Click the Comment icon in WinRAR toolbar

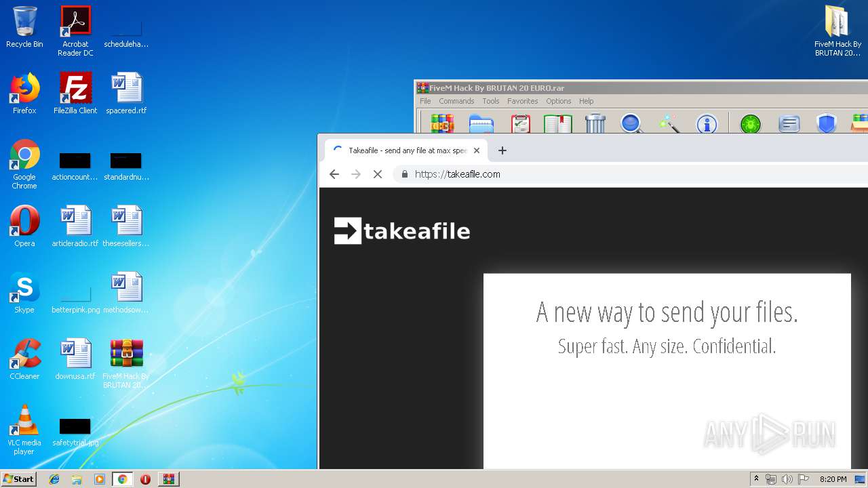pos(789,123)
